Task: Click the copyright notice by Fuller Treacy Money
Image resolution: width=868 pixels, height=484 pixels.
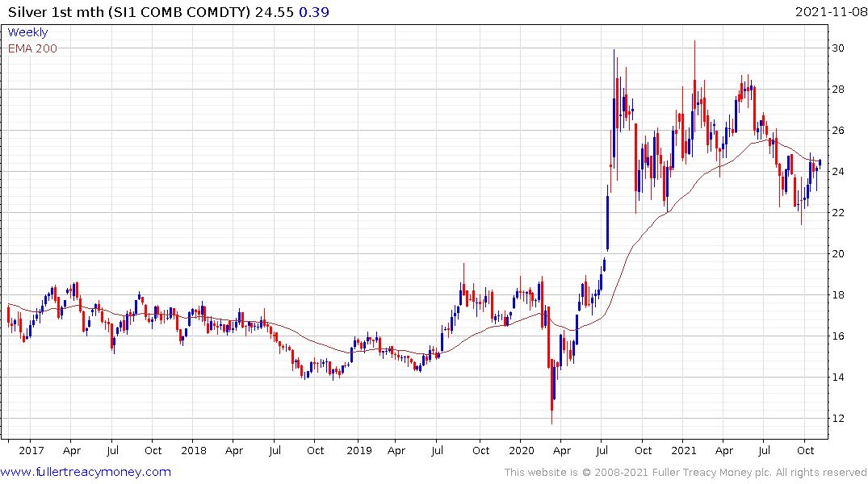Action: click(686, 473)
